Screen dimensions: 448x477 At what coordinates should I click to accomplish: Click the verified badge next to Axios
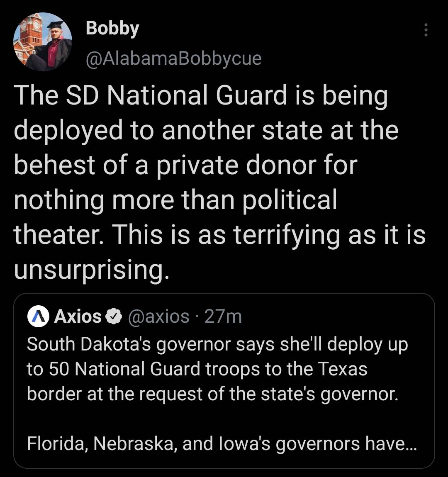(113, 317)
